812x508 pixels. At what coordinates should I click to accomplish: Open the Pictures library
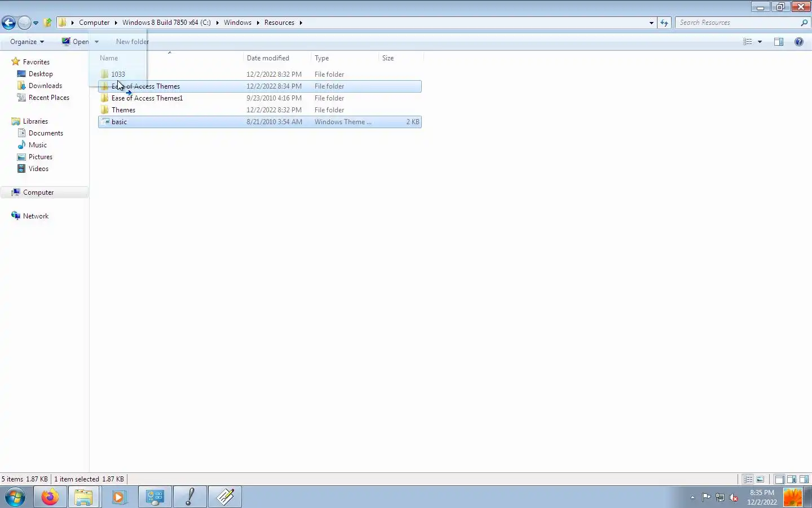coord(41,157)
